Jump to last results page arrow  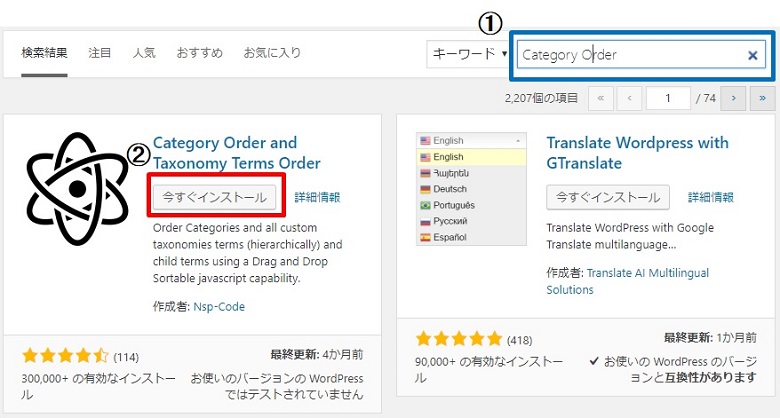coord(763,98)
